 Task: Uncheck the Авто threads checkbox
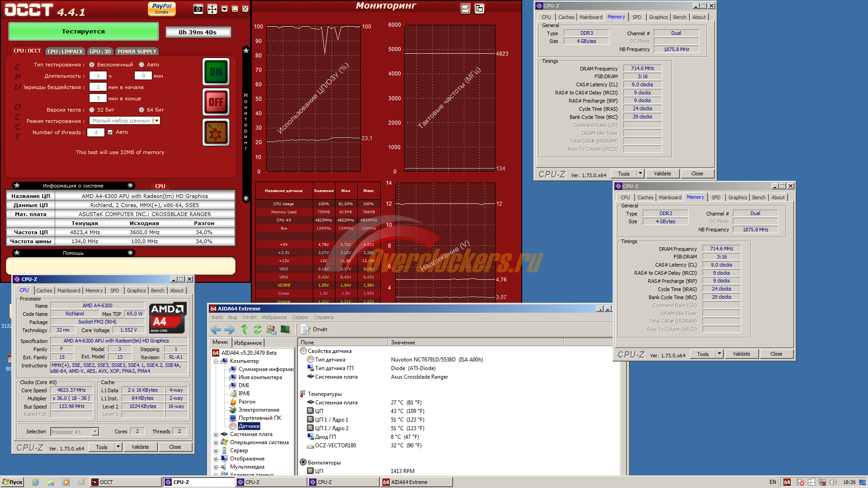[x=110, y=132]
